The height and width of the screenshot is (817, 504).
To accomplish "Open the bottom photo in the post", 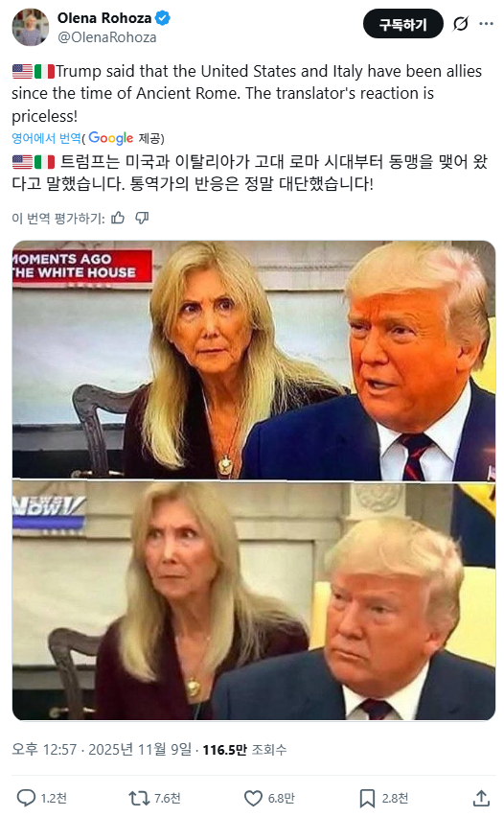I will coord(254,600).
